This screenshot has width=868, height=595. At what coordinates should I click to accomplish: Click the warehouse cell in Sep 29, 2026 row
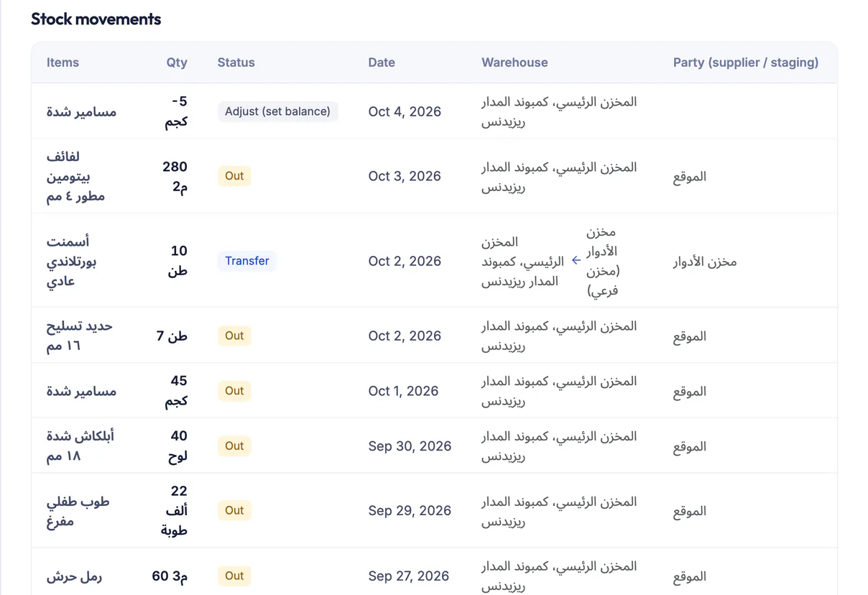tap(559, 511)
